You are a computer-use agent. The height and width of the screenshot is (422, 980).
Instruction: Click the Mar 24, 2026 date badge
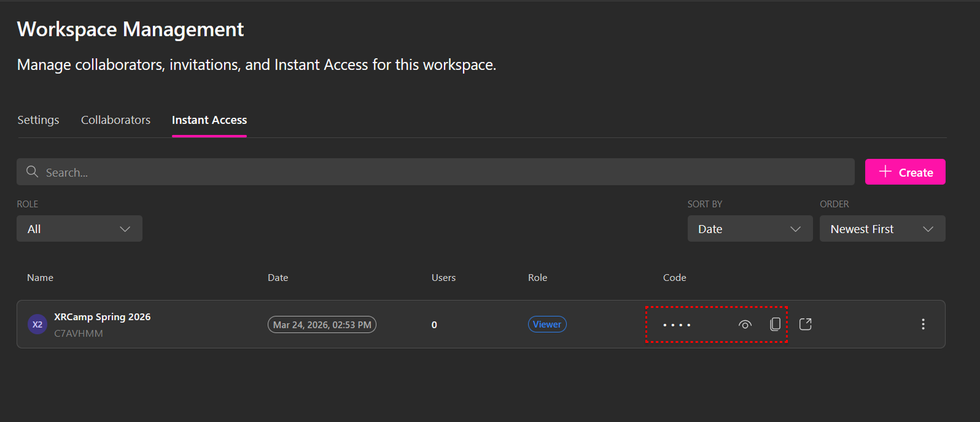click(x=322, y=324)
